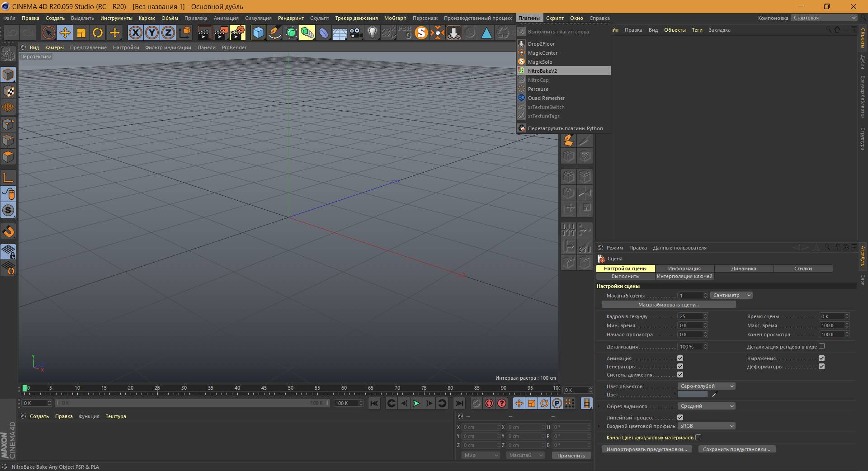
Task: Run NitroBakeV2 plugin
Action: point(564,71)
